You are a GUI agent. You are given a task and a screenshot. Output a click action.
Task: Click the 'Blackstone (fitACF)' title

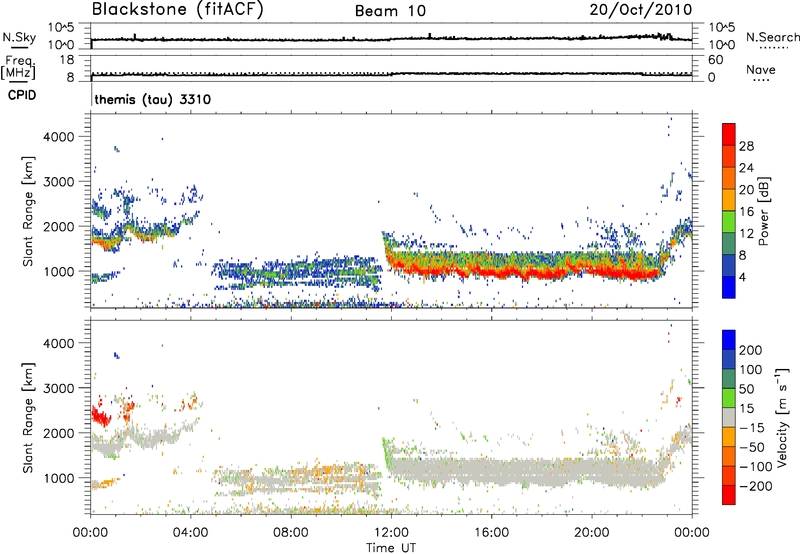pyautogui.click(x=178, y=9)
